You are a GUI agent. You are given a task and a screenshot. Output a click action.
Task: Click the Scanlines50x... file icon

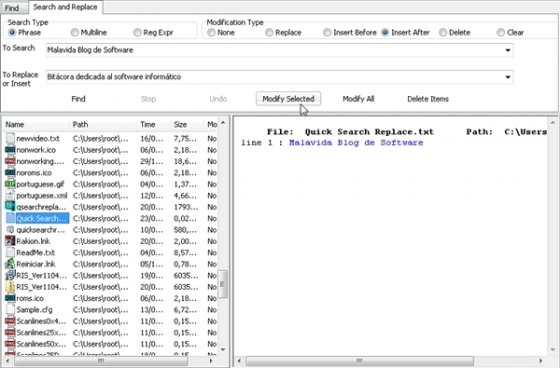[10, 344]
